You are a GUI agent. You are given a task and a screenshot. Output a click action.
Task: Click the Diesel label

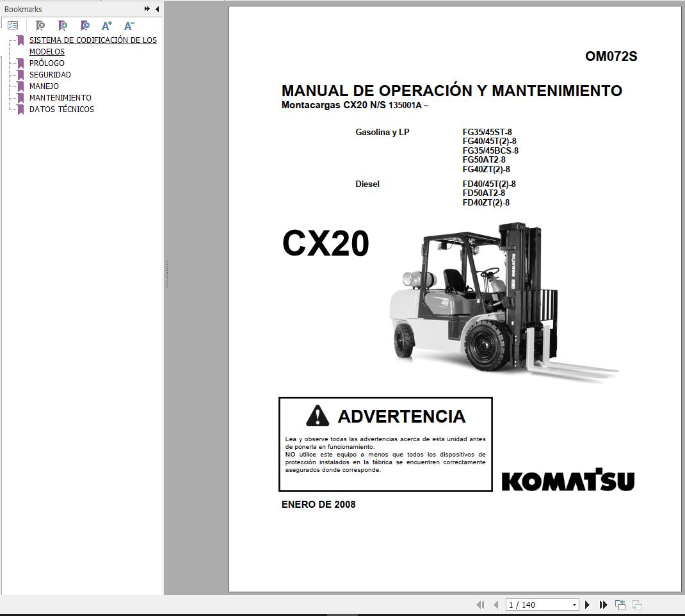(367, 184)
